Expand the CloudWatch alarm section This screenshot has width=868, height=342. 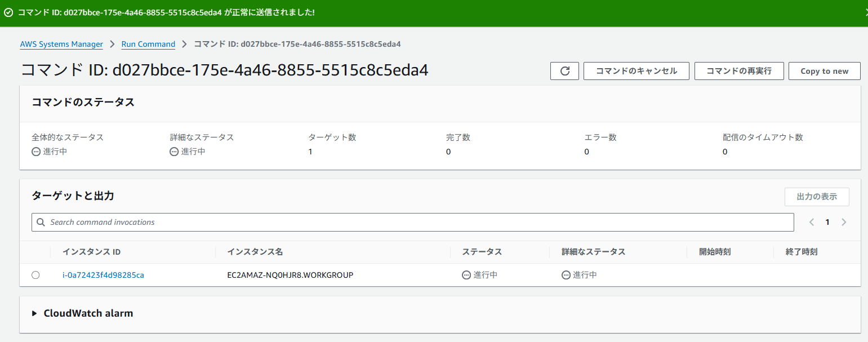(34, 313)
